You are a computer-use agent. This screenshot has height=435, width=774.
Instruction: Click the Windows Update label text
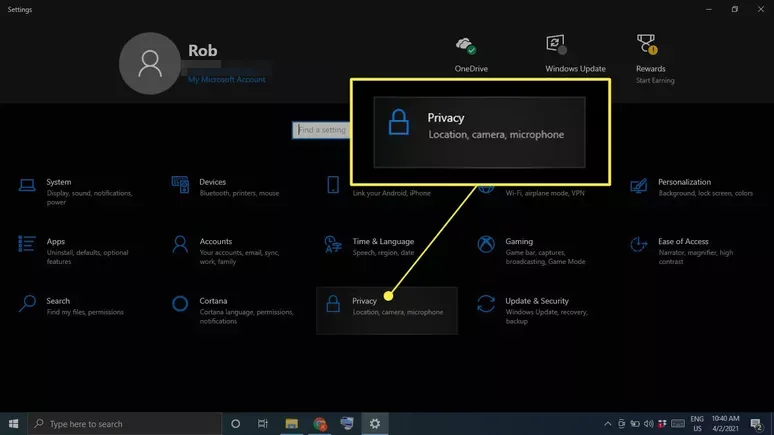tap(575, 69)
